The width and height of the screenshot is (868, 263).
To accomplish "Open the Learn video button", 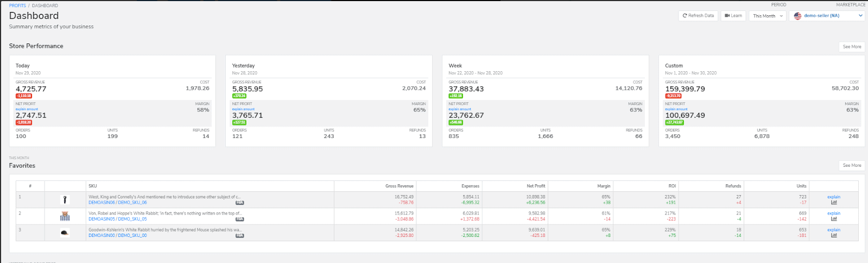I will (x=733, y=16).
